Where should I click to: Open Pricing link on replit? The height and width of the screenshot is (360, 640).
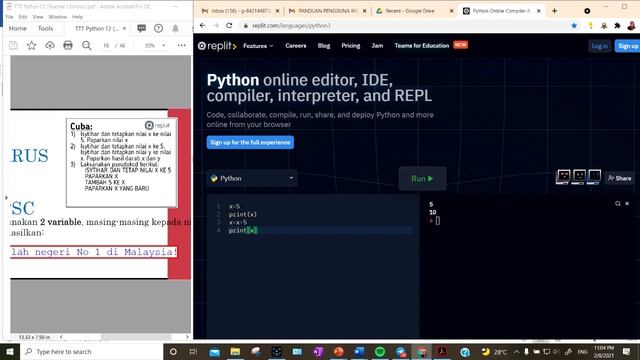(351, 46)
